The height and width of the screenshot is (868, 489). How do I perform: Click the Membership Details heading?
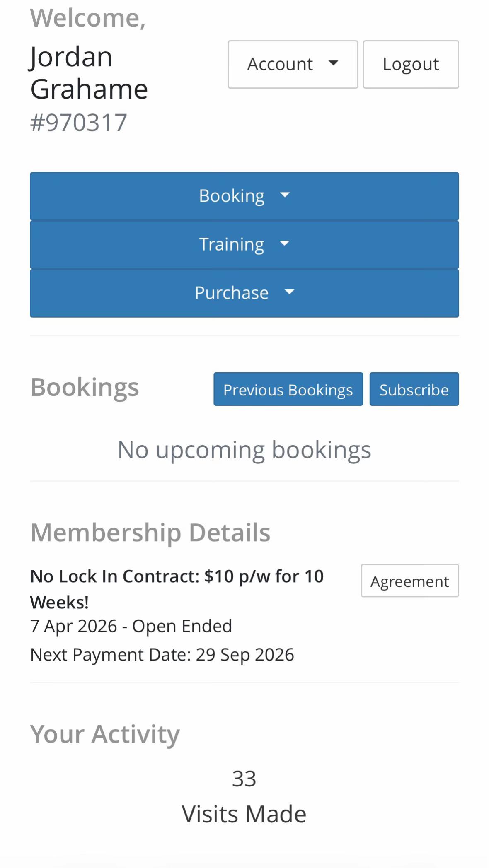pyautogui.click(x=150, y=533)
